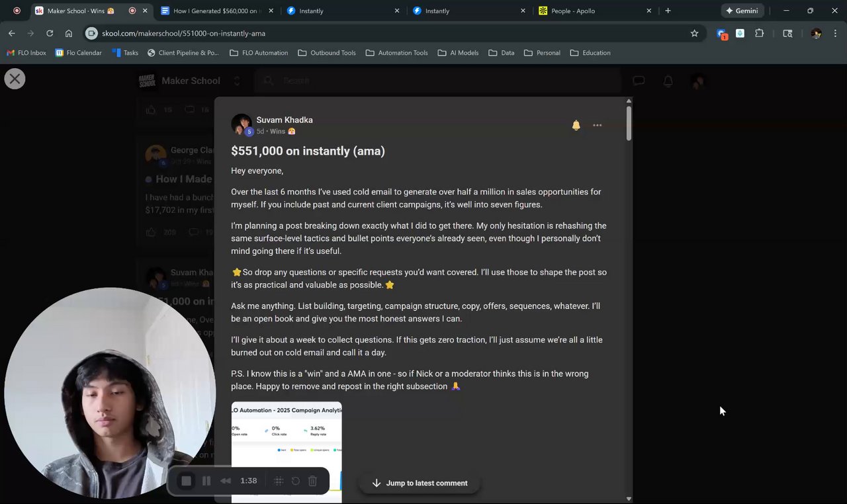Open the Suvam Khadka author name link

[x=285, y=120]
